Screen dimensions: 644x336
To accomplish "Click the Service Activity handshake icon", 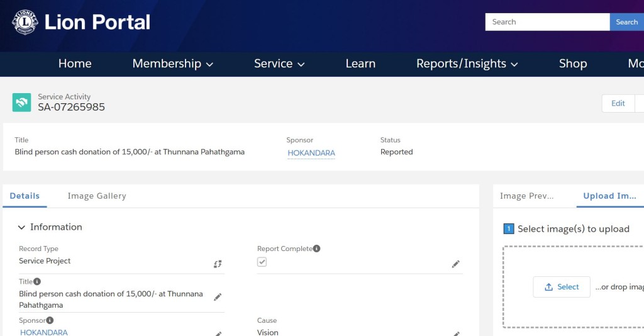I will tap(22, 103).
